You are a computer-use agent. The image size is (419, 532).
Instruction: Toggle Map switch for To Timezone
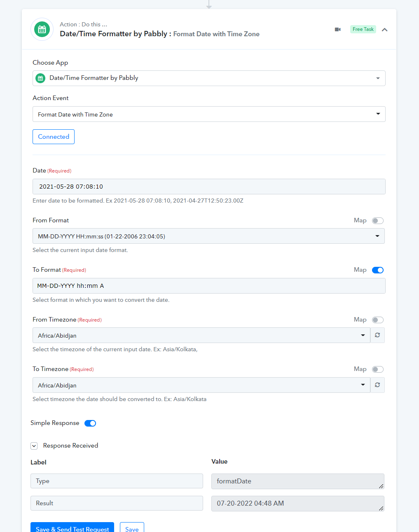click(x=378, y=369)
